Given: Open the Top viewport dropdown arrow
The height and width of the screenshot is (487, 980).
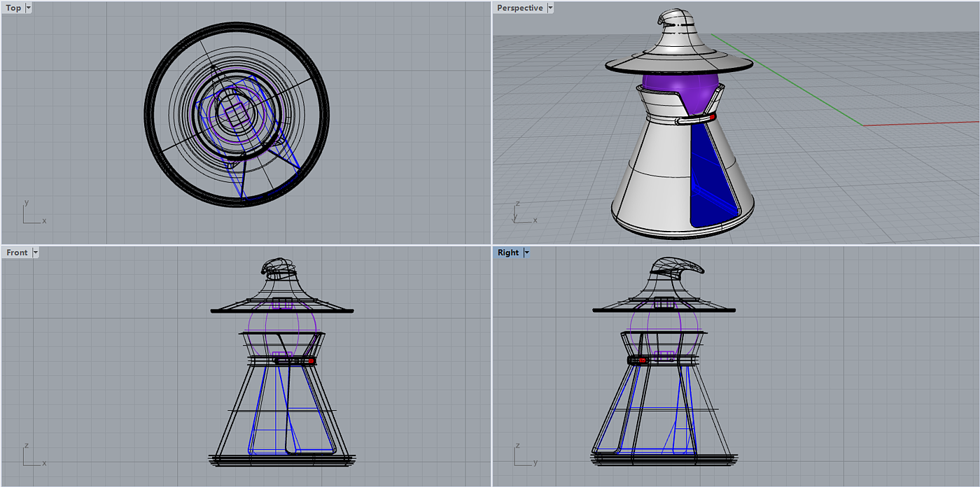Looking at the screenshot, I should coord(28,8).
